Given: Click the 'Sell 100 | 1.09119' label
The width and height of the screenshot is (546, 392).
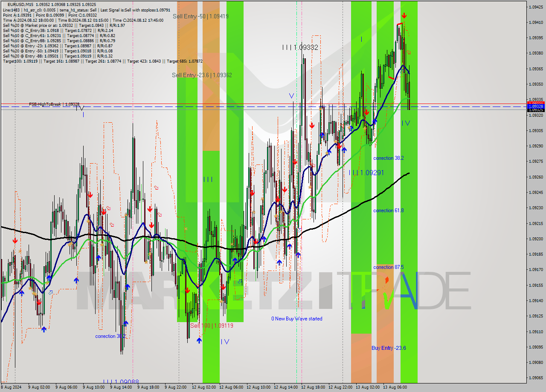Looking at the screenshot, I should pos(212,326).
